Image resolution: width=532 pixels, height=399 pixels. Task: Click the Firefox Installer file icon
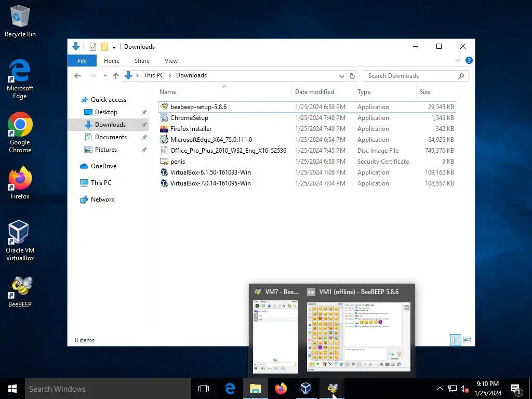click(x=164, y=129)
